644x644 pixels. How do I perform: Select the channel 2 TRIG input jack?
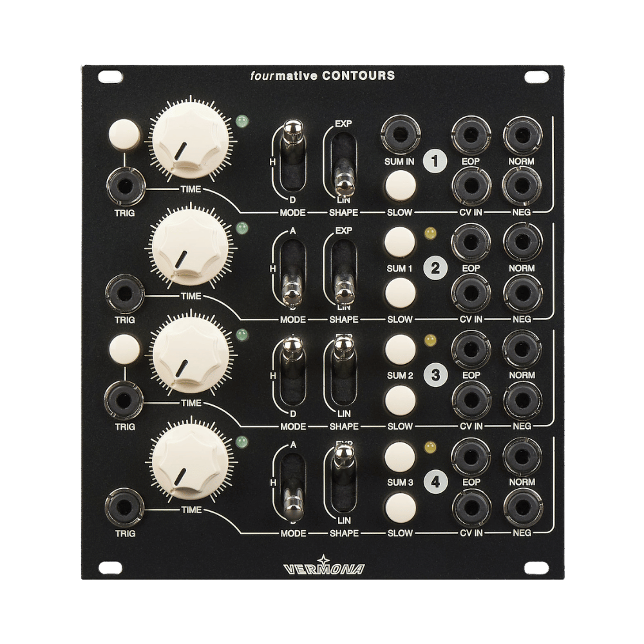pos(125,294)
